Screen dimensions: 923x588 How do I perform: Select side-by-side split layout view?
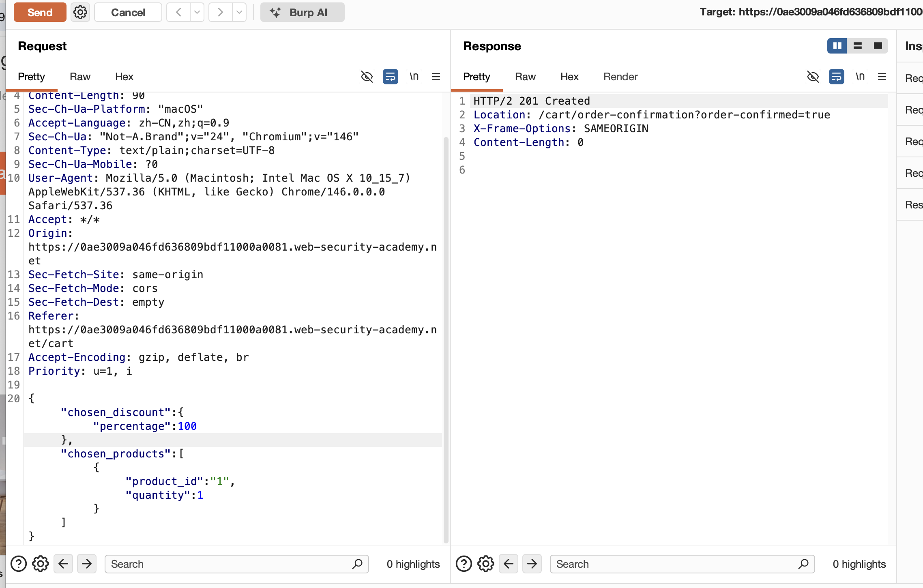click(837, 46)
